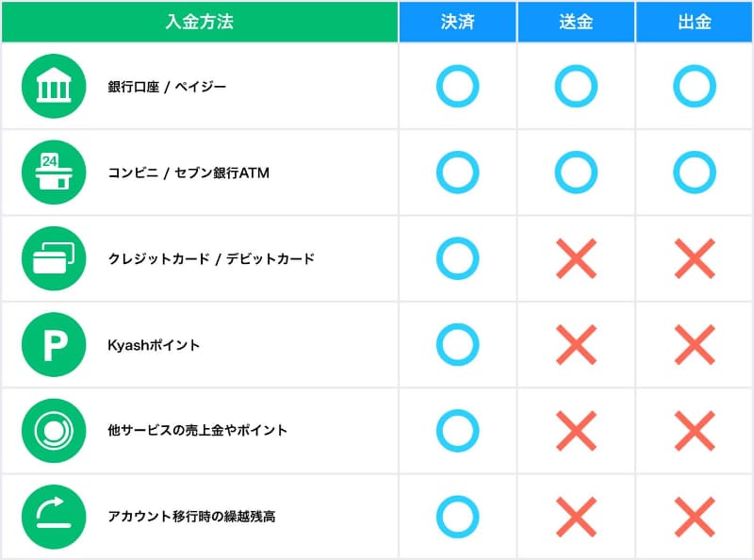Click the 他サービスの売上金やポイント label
The image size is (754, 560).
[x=198, y=431]
